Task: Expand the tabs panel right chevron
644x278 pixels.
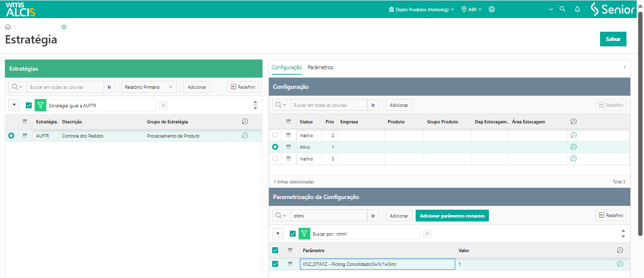Action: pos(624,67)
